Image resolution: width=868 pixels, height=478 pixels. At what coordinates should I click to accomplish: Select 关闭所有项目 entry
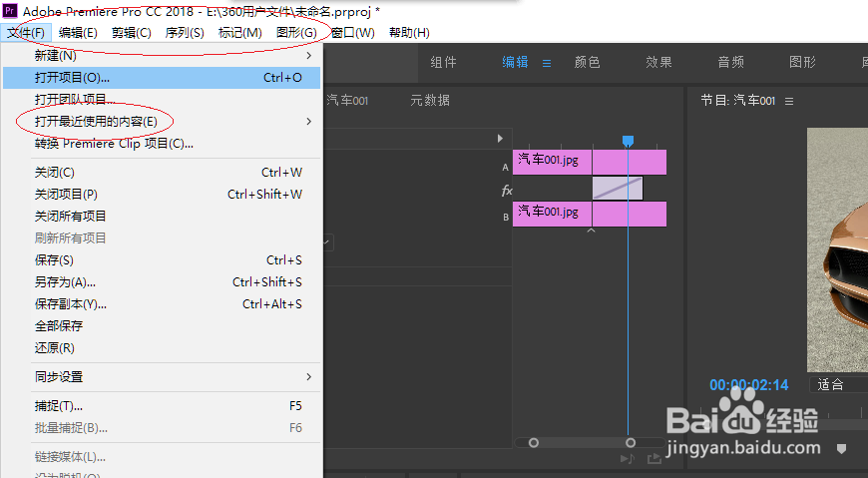[162, 216]
